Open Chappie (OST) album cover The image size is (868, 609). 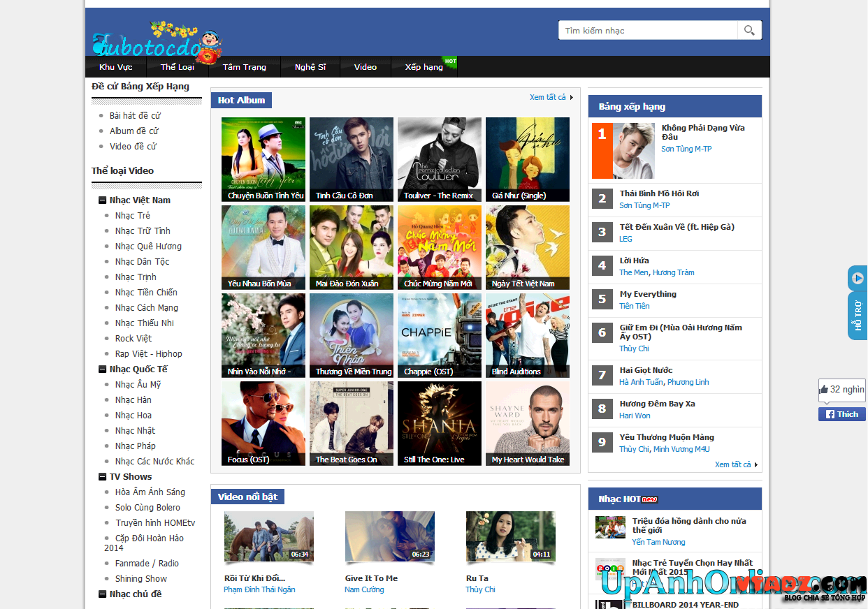pos(440,335)
